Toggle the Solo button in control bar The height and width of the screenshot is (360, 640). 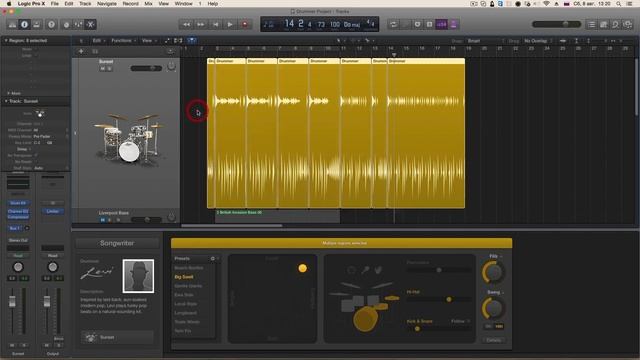pyautogui.click(x=429, y=24)
